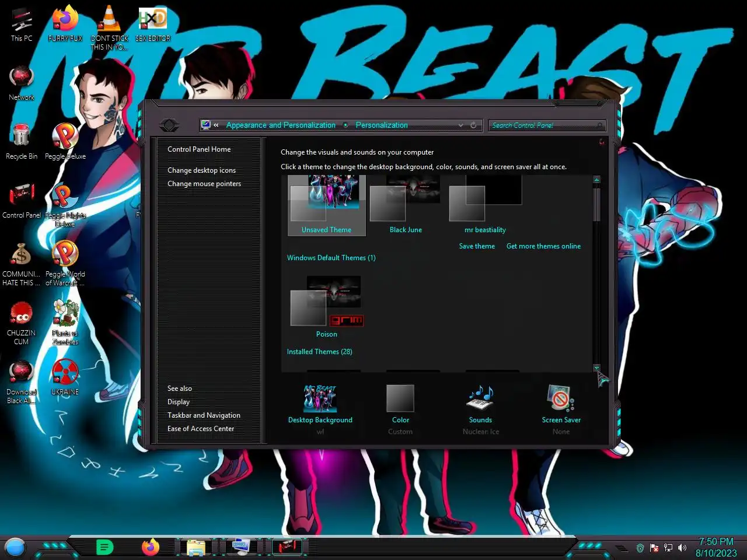This screenshot has width=747, height=560.
Task: Click the Personalization breadcrumb
Action: (x=382, y=125)
